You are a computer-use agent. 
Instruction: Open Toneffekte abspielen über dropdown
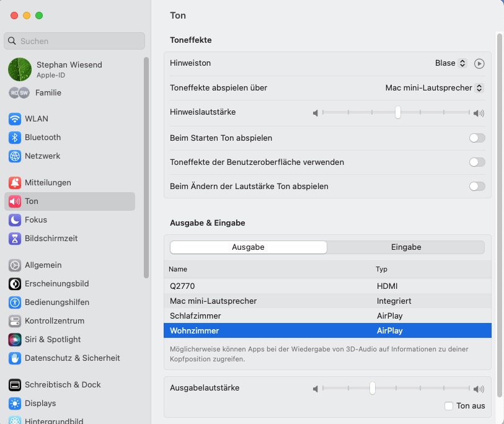click(434, 88)
